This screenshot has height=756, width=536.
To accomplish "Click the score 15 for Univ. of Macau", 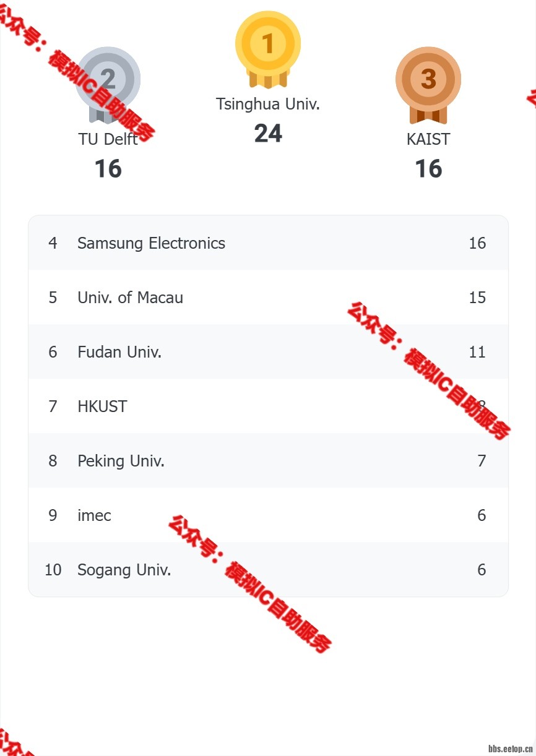I will (x=477, y=298).
